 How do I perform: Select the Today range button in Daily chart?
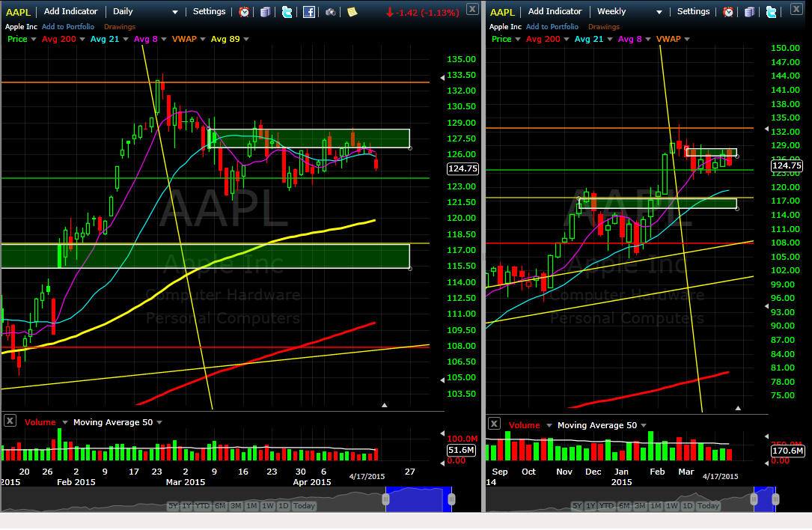tap(304, 506)
